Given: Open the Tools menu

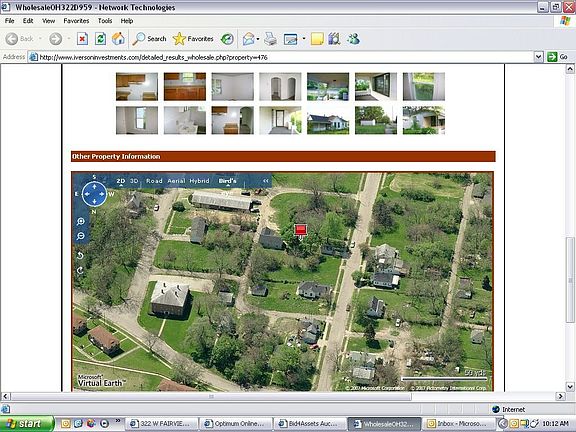Looking at the screenshot, I should pyautogui.click(x=105, y=21).
